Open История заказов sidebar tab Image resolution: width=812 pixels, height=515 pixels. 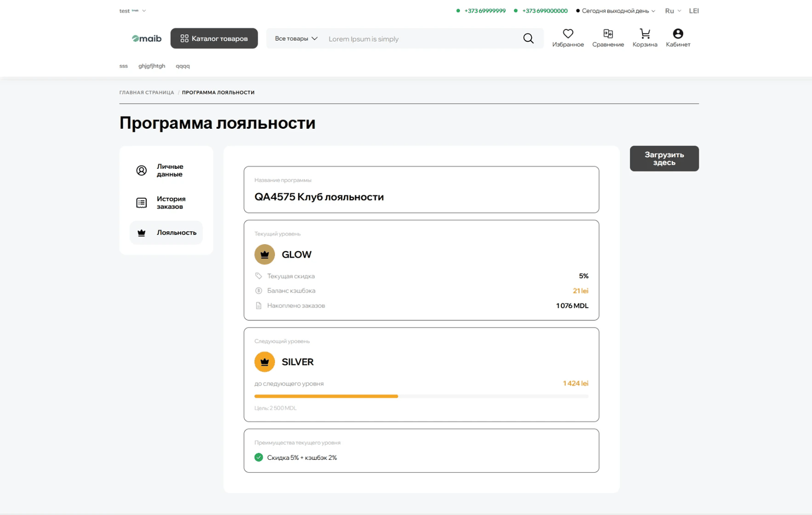(x=166, y=202)
